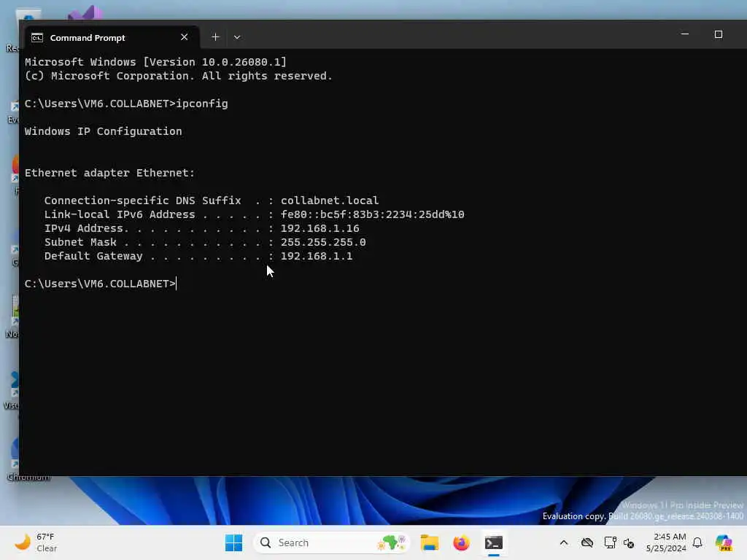Open the notifications bell
This screenshot has height=560, width=747.
[697, 542]
